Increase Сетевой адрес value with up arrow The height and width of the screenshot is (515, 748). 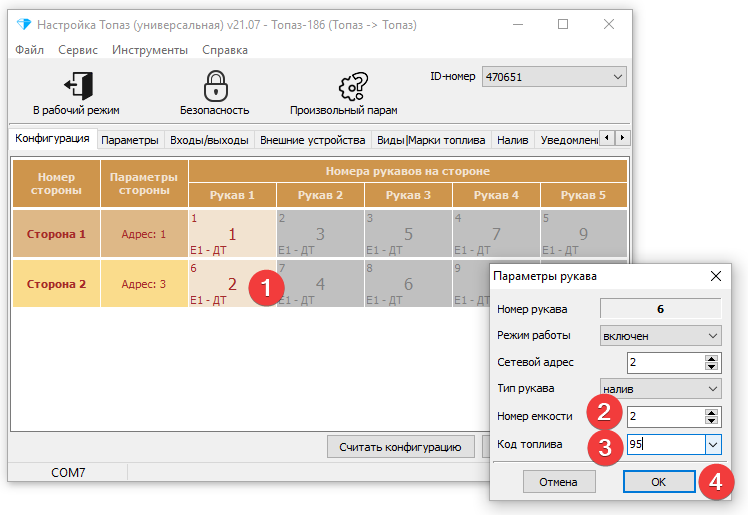pos(711,359)
